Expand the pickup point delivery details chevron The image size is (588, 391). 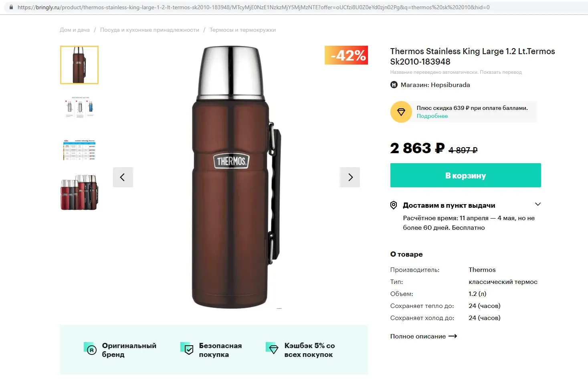(x=538, y=204)
